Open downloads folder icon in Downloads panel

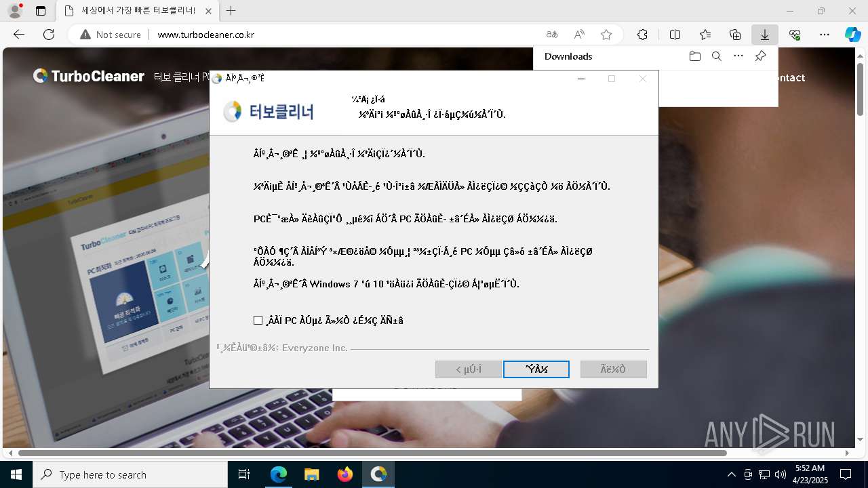(x=695, y=56)
